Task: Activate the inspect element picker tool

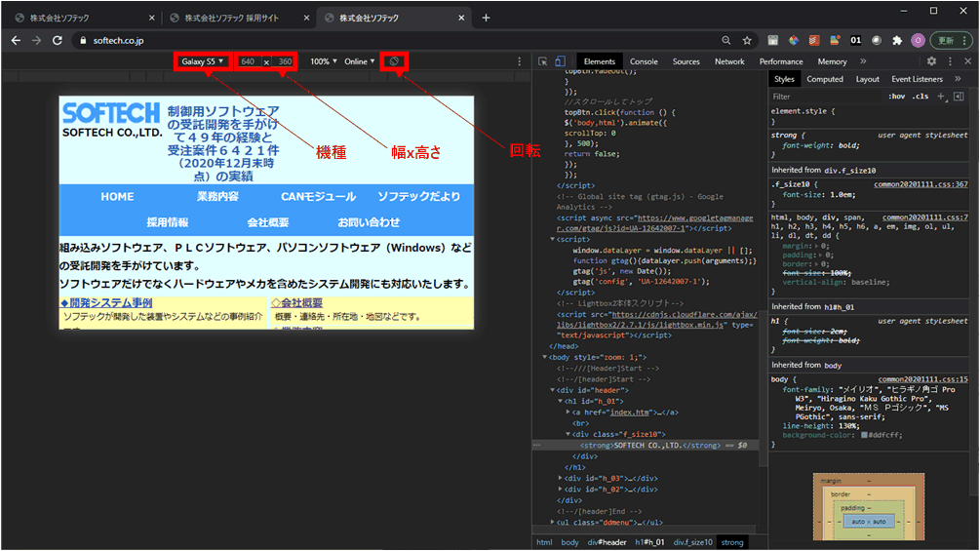Action: [542, 61]
